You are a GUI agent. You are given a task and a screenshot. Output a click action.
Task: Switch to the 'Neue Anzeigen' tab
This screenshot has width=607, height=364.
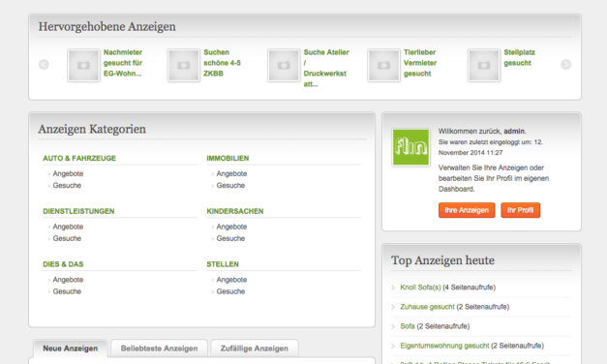click(x=70, y=349)
